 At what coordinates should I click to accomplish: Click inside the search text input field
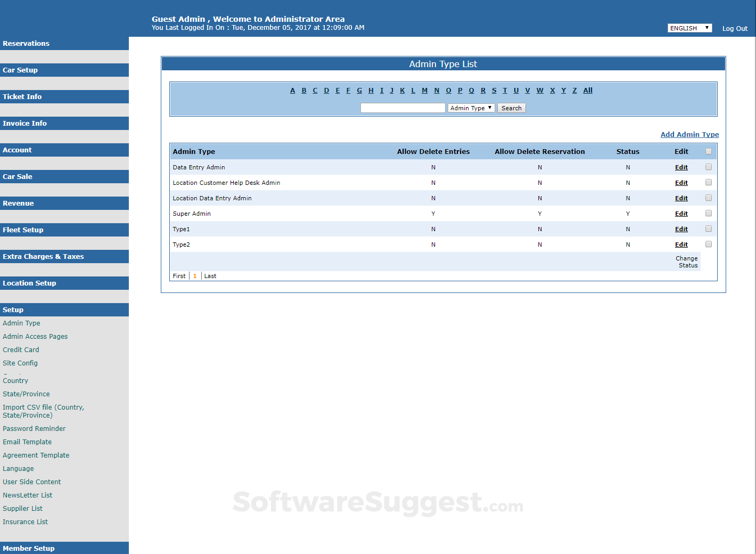tap(402, 108)
